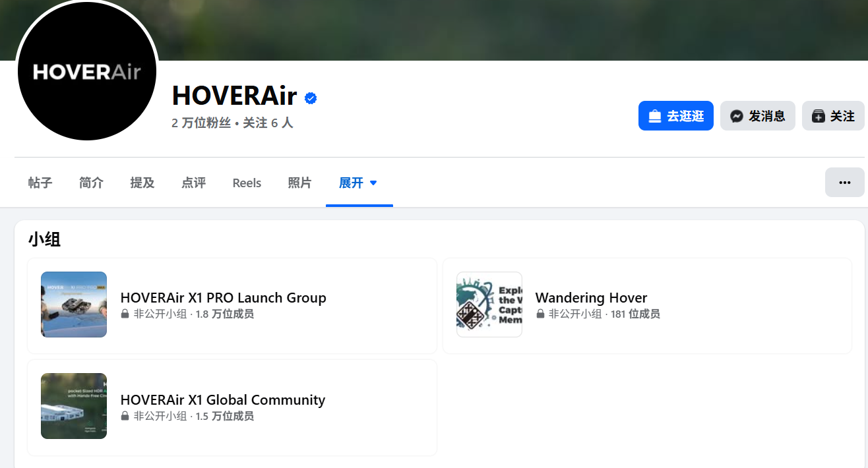Click the Wandering Hover group thumbnail

point(489,305)
